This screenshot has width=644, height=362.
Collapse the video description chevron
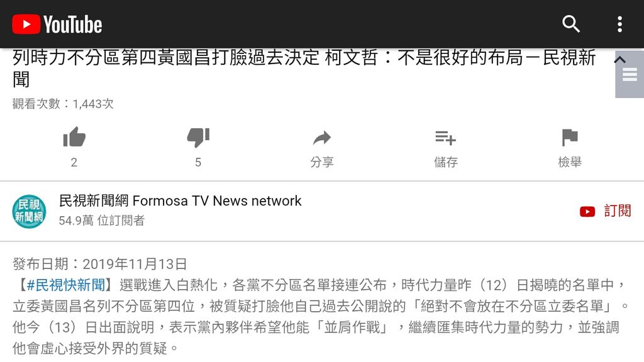coord(619,60)
